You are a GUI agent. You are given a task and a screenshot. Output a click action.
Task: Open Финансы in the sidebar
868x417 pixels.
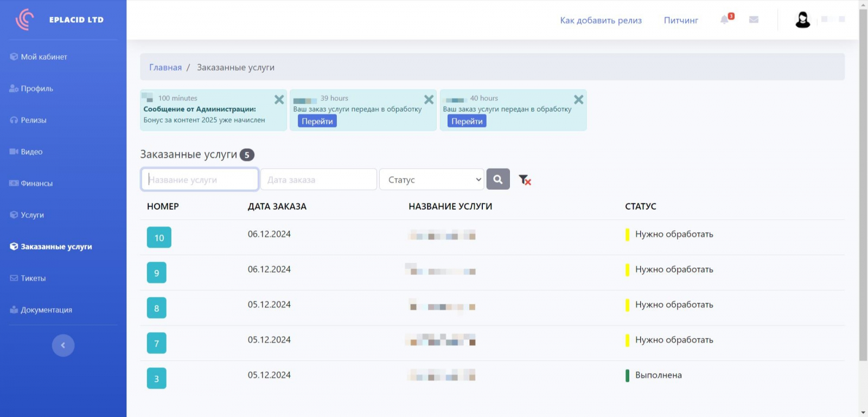pyautogui.click(x=36, y=183)
